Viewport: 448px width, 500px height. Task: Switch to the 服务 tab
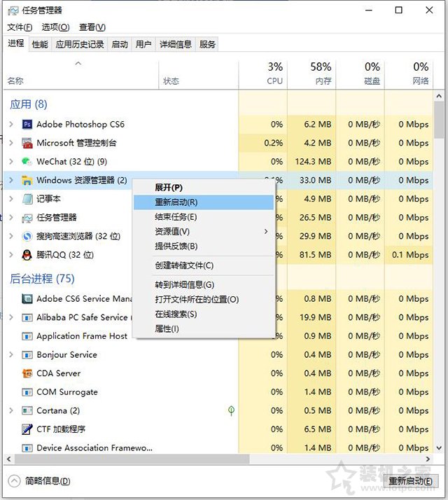(207, 44)
